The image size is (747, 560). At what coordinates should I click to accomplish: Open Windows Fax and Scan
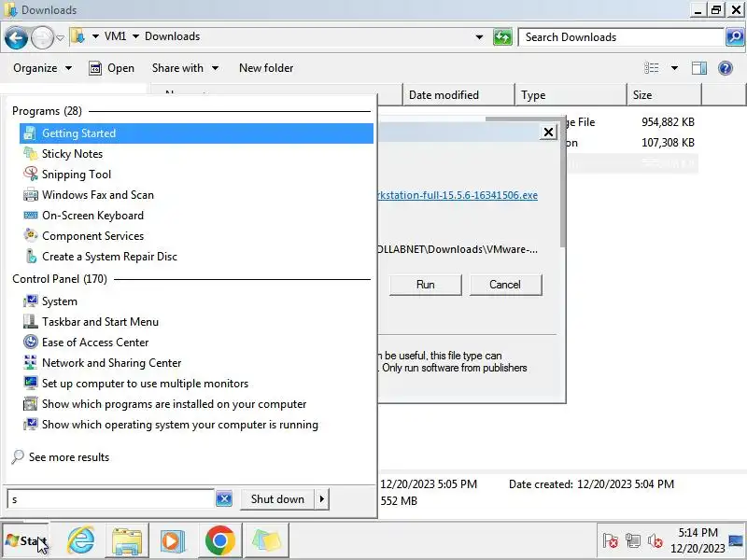[98, 195]
